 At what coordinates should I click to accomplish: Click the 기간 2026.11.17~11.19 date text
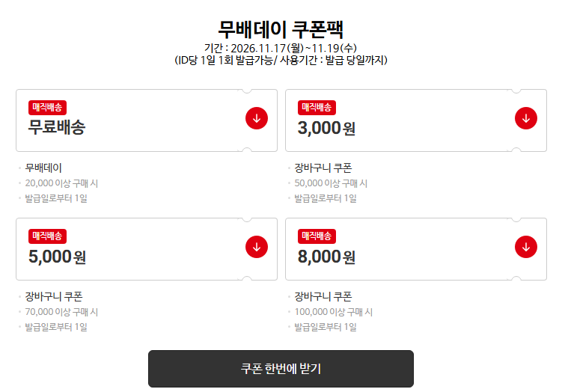(281, 48)
